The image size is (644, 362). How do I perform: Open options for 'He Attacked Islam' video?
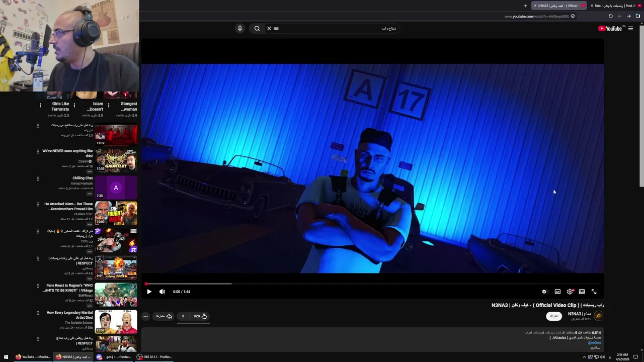(x=38, y=205)
